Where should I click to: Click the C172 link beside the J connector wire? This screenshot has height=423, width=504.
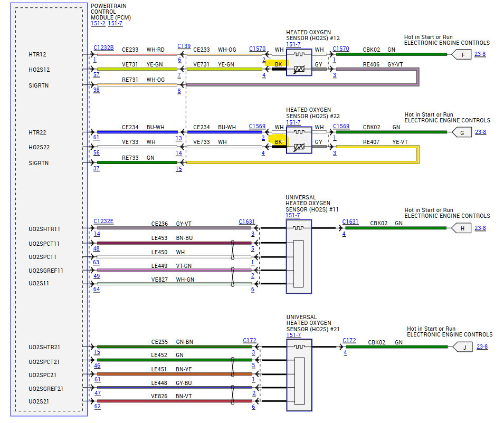[x=349, y=340]
